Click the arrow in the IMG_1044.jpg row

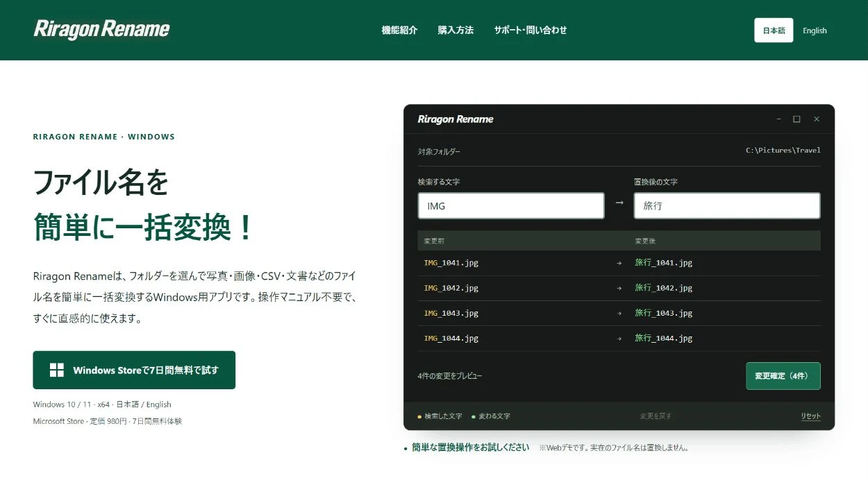(x=619, y=338)
